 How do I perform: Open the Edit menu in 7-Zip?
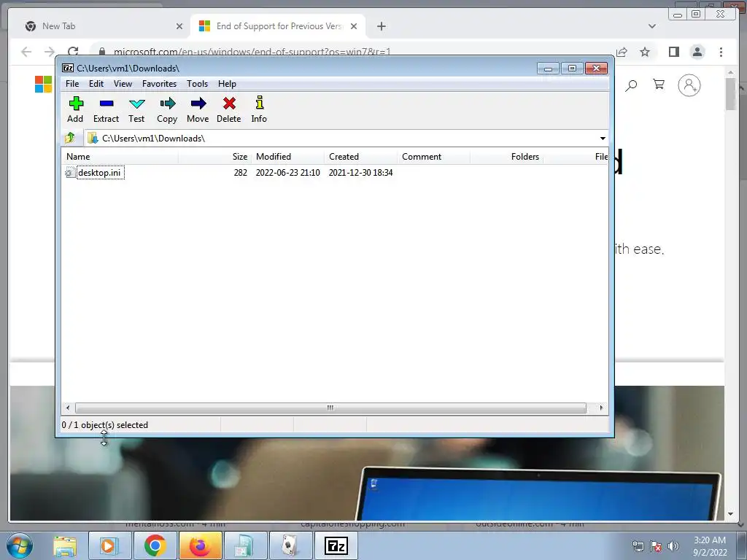96,84
